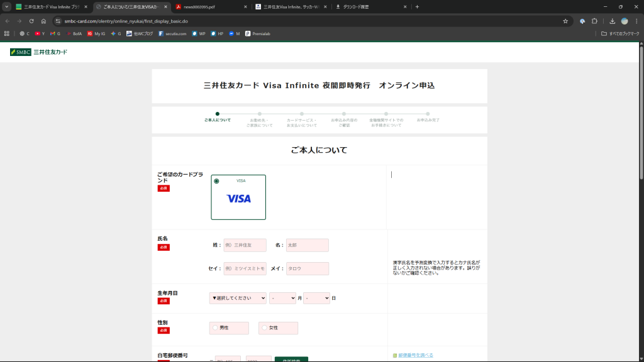
Task: Bookmark this page with the star icon
Action: pyautogui.click(x=565, y=21)
